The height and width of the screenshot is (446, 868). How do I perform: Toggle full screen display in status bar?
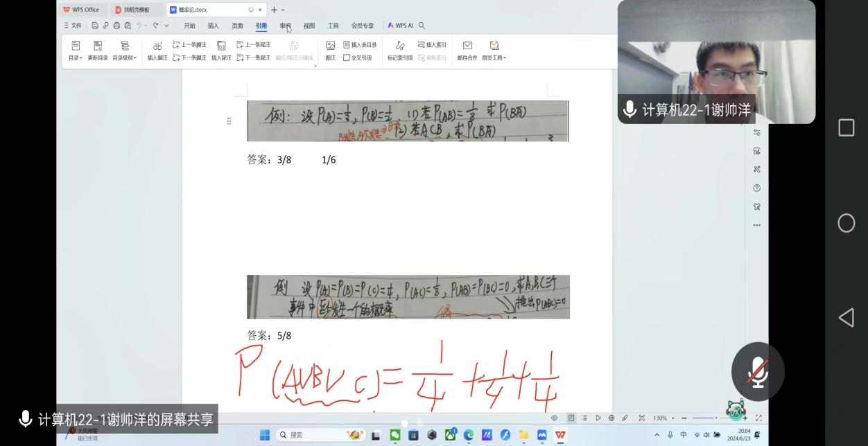click(758, 418)
